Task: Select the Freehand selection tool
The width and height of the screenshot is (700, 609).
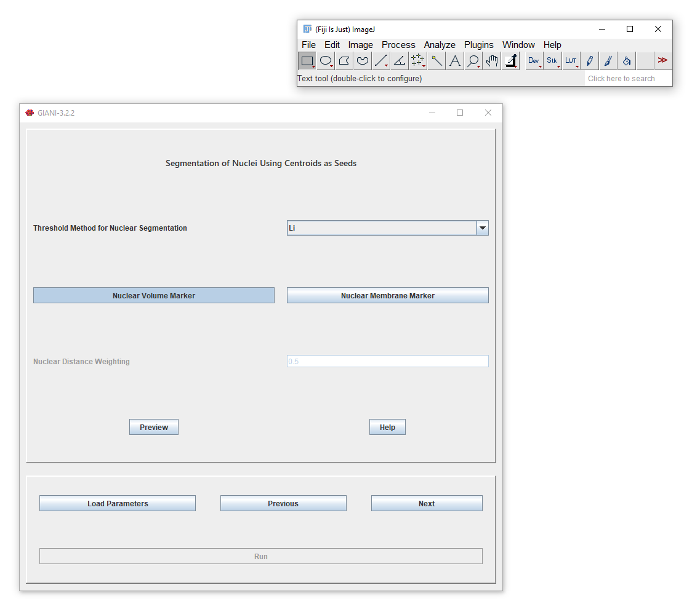Action: 363,61
